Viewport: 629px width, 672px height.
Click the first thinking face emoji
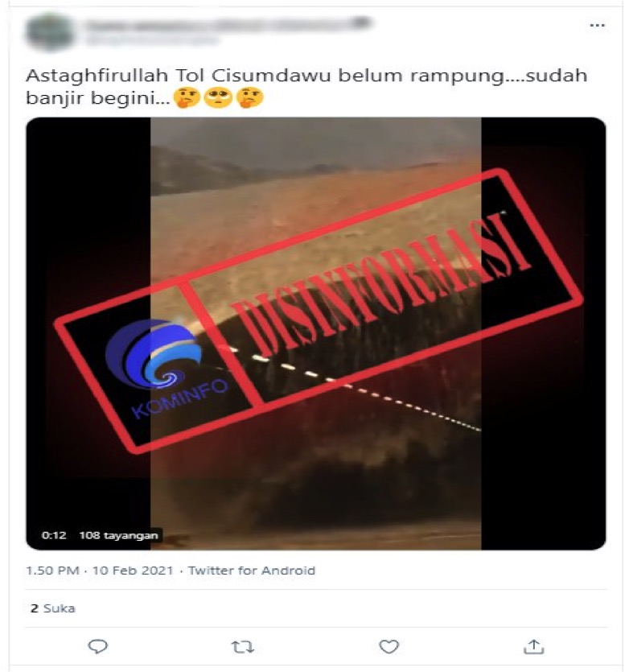pyautogui.click(x=187, y=98)
